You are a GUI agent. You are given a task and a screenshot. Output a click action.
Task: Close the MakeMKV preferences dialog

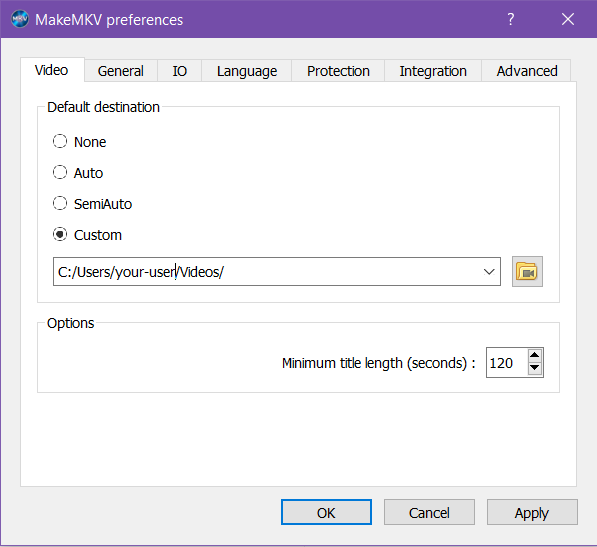(x=568, y=19)
